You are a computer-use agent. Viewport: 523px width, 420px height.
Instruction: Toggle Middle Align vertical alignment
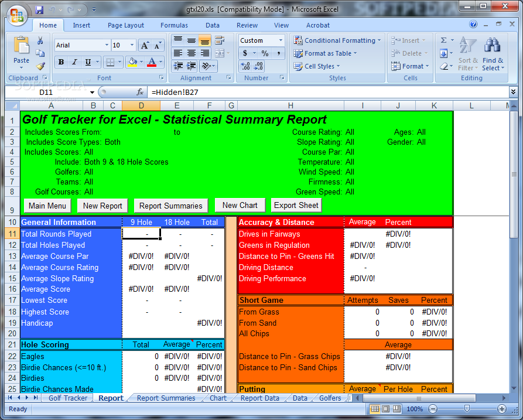coord(192,40)
